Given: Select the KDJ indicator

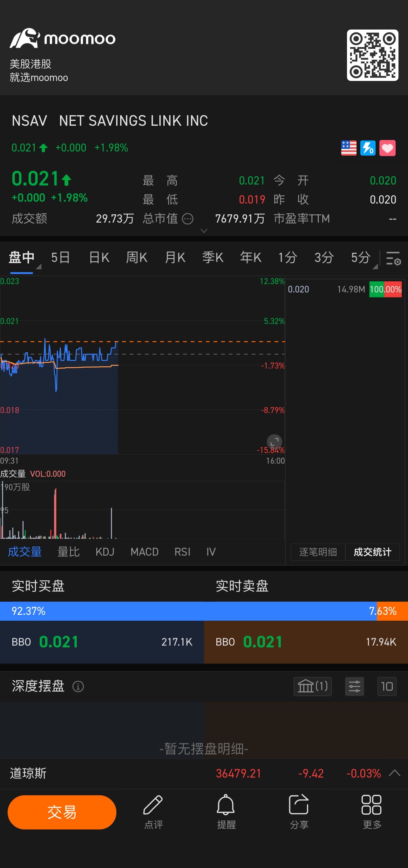Looking at the screenshot, I should pyautogui.click(x=105, y=552).
